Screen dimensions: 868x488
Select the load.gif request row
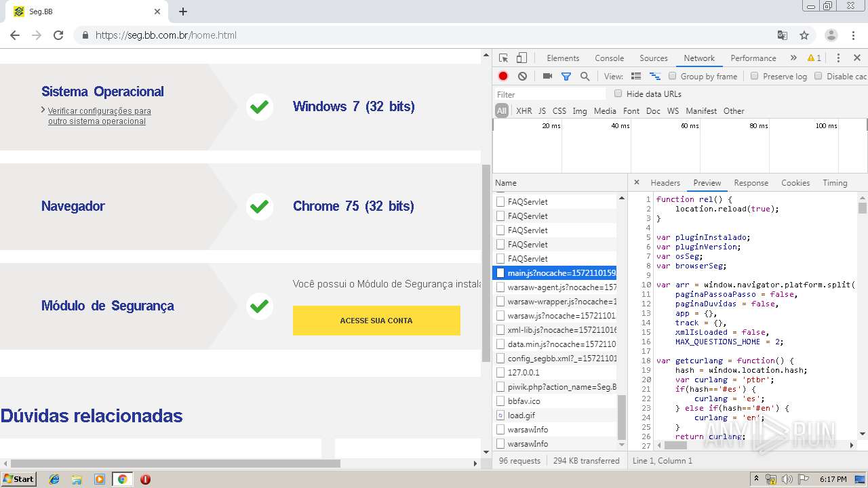tap(554, 415)
